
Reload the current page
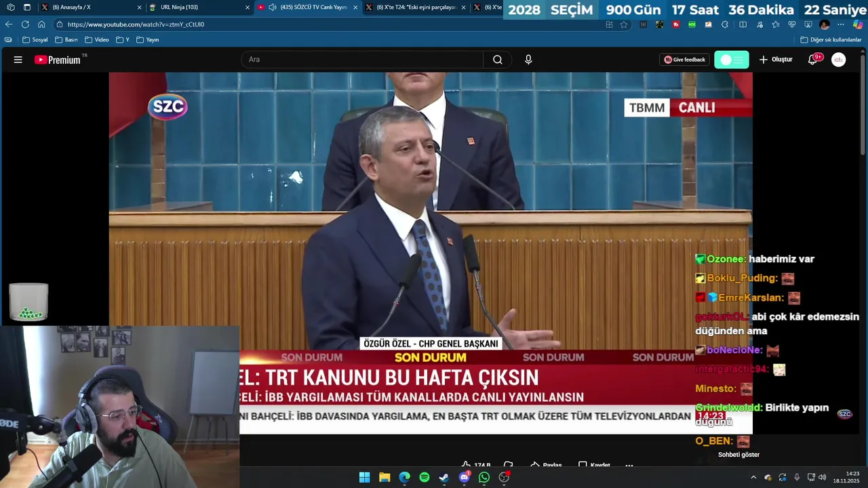tap(25, 24)
